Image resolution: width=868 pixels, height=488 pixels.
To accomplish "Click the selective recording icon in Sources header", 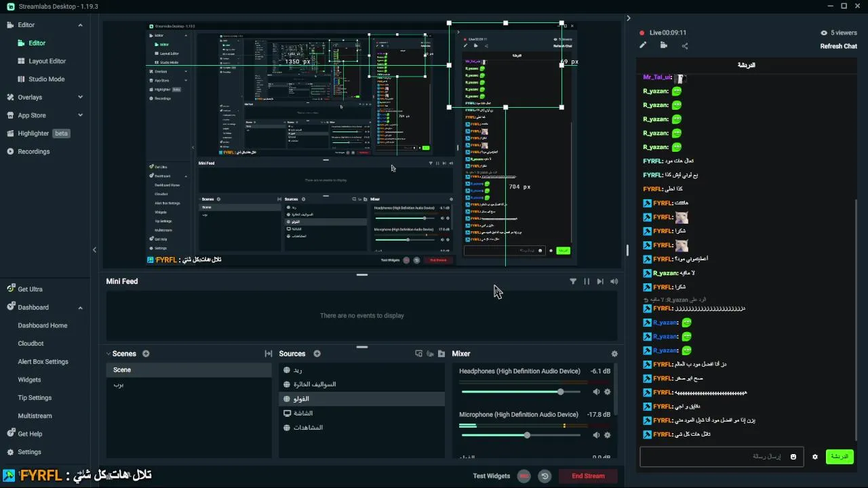I will pyautogui.click(x=418, y=354).
